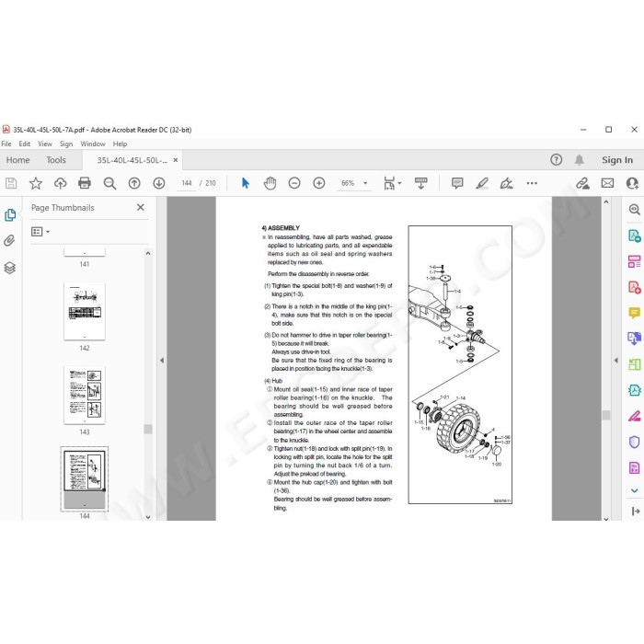
Task: Open the sign document tool
Action: pyautogui.click(x=506, y=183)
